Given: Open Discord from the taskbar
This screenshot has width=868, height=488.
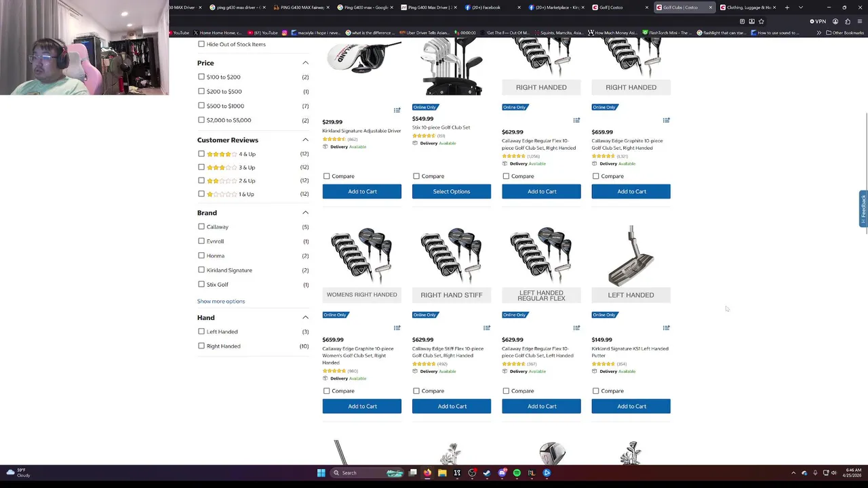Looking at the screenshot, I should [x=502, y=472].
